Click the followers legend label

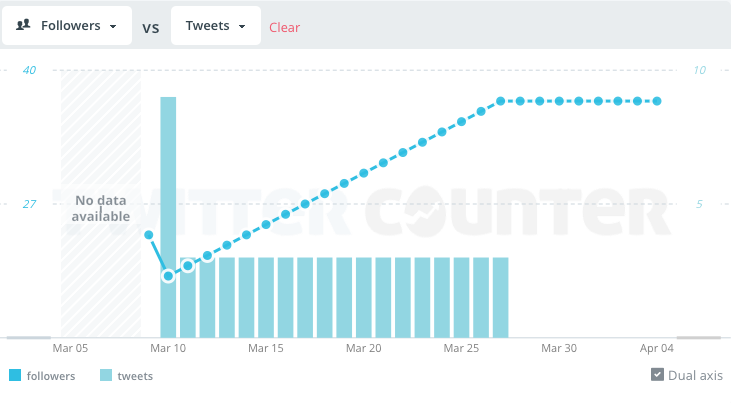(51, 376)
